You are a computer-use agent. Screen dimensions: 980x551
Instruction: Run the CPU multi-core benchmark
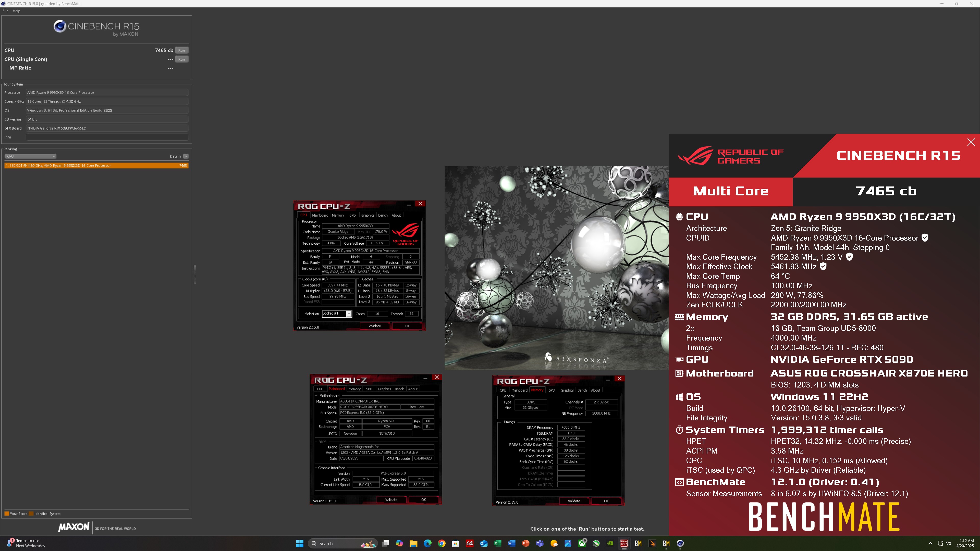point(181,50)
